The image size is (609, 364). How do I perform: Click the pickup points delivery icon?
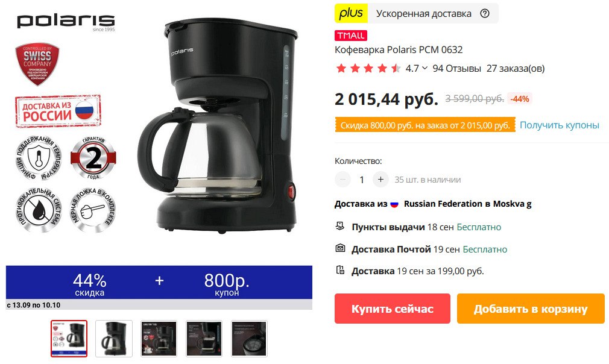pos(340,226)
